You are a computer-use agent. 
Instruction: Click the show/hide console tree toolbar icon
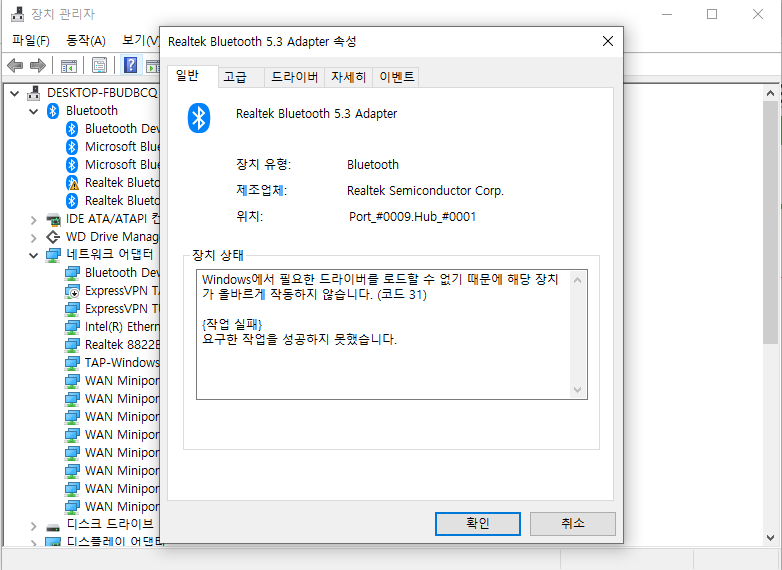[69, 65]
